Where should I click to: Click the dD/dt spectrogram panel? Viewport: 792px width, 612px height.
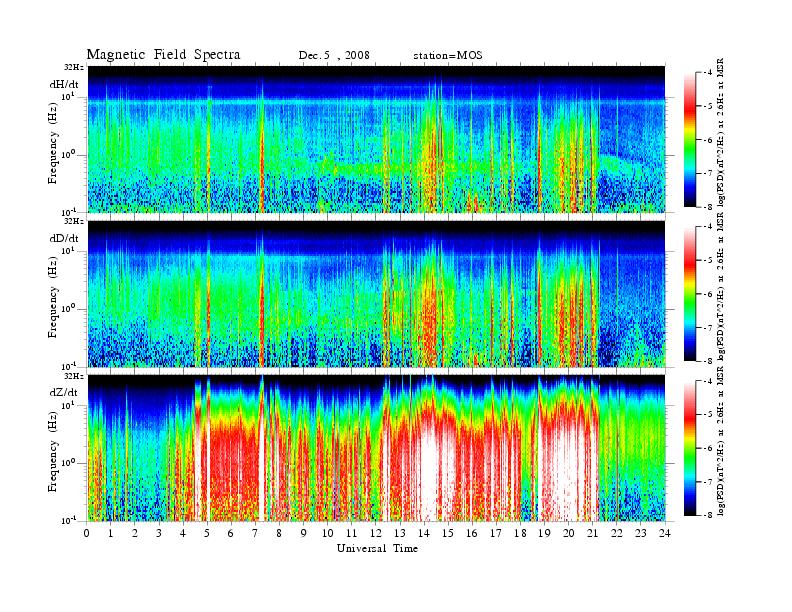[x=376, y=294]
